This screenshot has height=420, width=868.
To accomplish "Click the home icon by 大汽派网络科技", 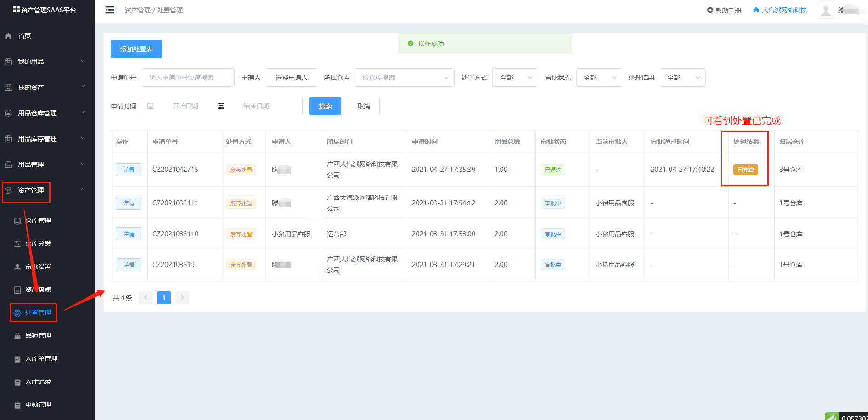I will 756,10.
